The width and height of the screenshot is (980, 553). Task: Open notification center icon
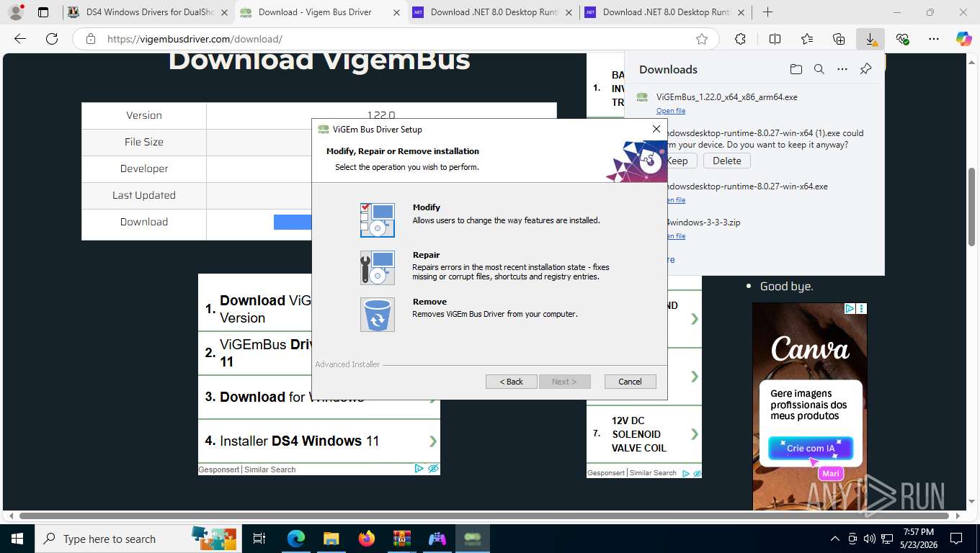(956, 539)
